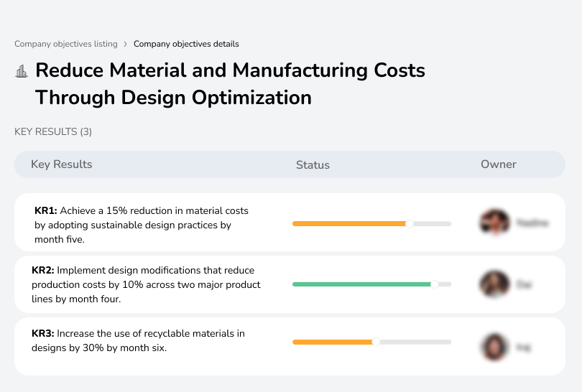Image resolution: width=582 pixels, height=392 pixels.
Task: Sort by the Key Results column header
Action: tap(62, 164)
